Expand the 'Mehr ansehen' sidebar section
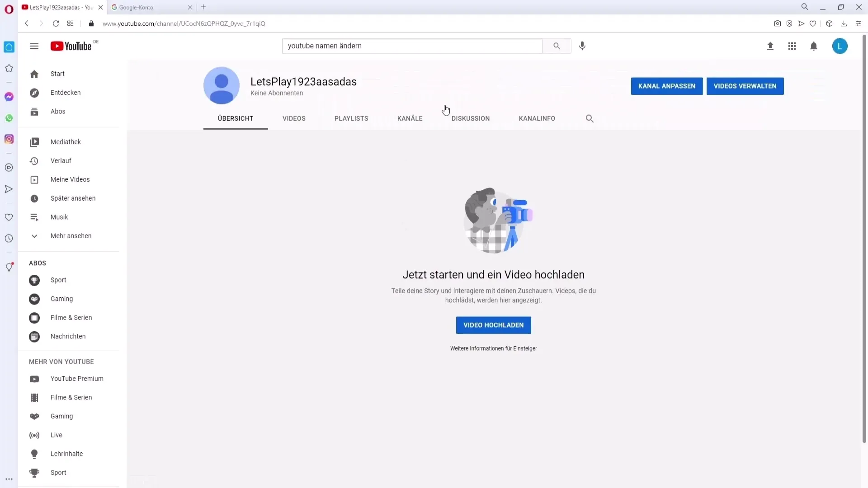Screen dimensions: 868x488 click(71, 236)
